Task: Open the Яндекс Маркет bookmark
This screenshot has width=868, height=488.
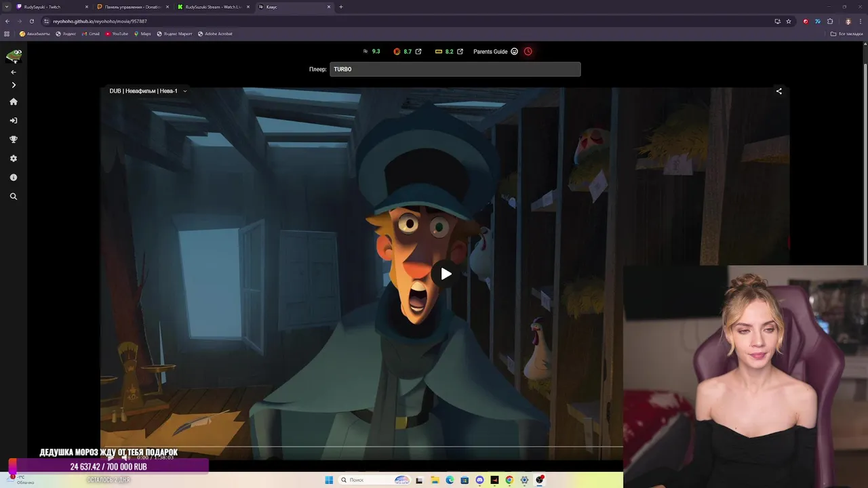Action: 174,34
